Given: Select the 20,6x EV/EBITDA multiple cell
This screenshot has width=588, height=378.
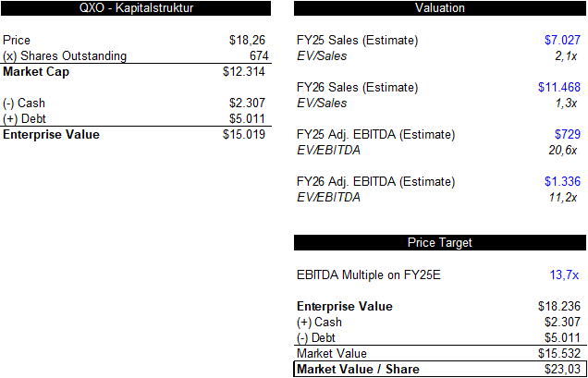Looking at the screenshot, I should click(x=562, y=151).
